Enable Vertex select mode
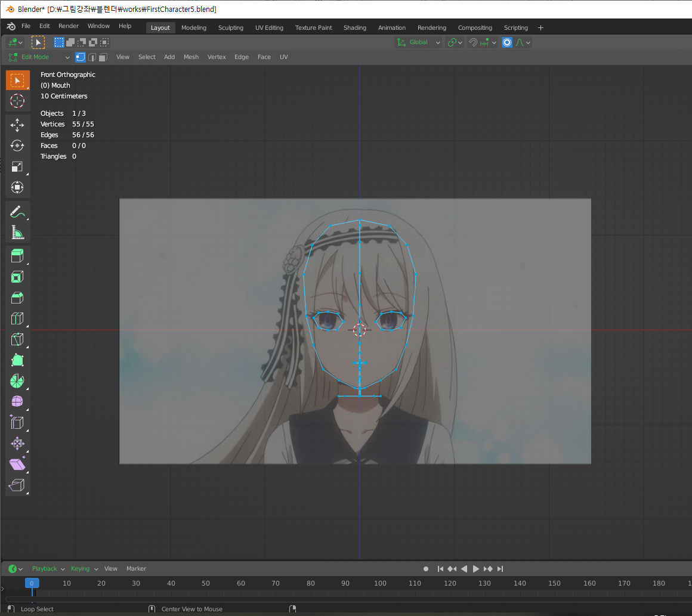Image resolution: width=692 pixels, height=616 pixels. tap(81, 57)
